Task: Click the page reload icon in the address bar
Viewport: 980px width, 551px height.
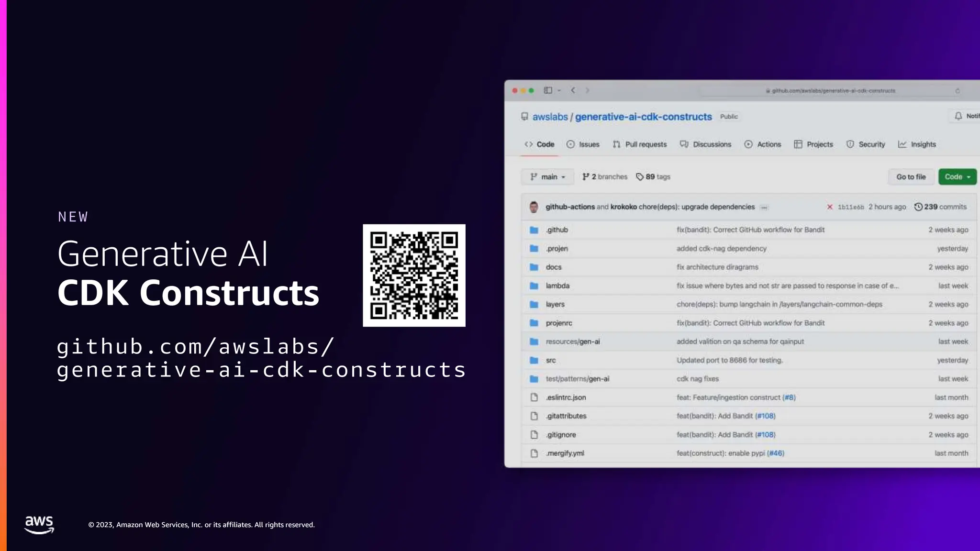Action: [x=958, y=91]
